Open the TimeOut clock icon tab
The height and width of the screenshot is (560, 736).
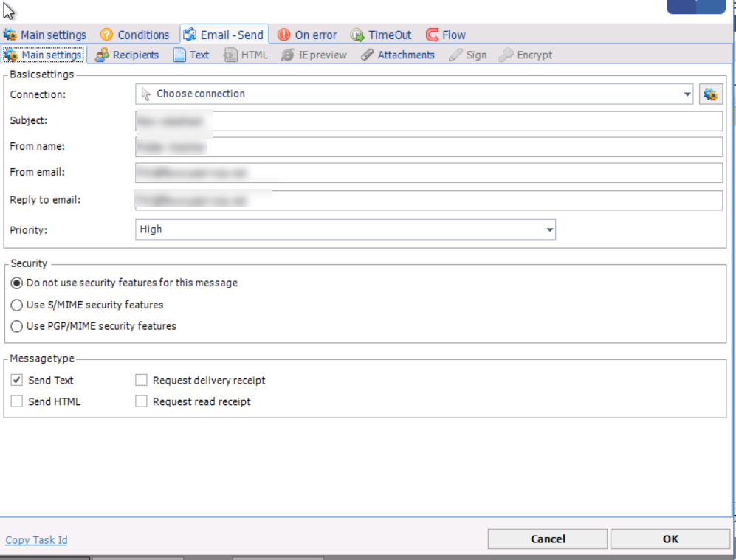[357, 35]
